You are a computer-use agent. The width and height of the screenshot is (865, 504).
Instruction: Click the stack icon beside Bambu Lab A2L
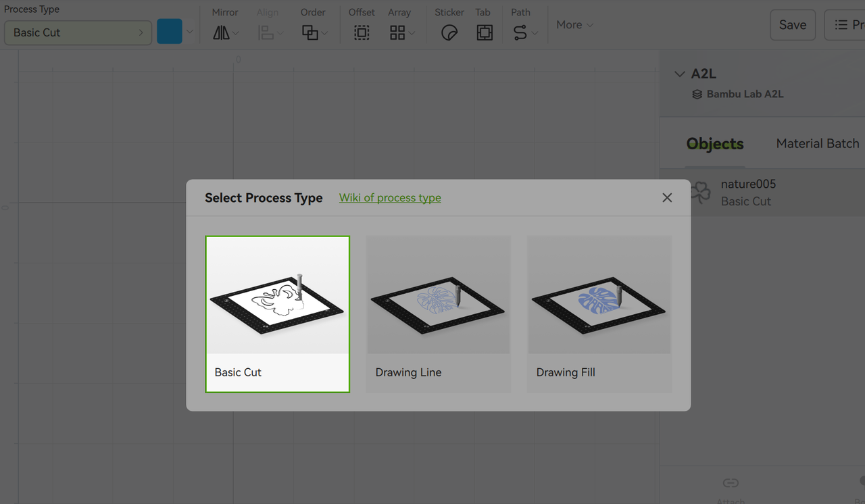[697, 95]
